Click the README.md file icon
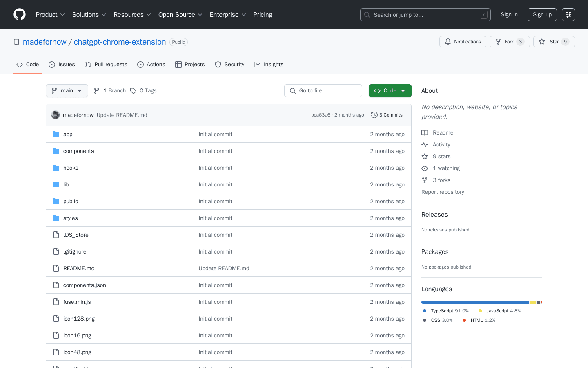This screenshot has height=368, width=588. (56, 268)
